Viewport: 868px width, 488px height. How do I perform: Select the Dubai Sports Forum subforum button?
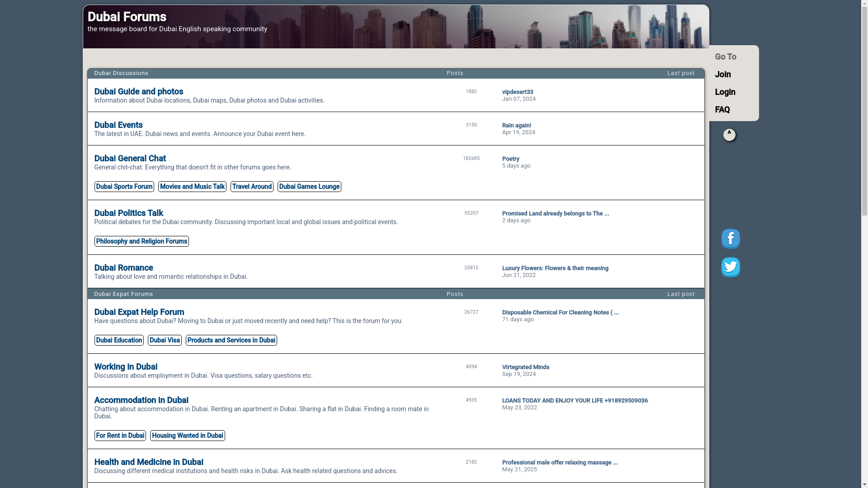pos(124,187)
